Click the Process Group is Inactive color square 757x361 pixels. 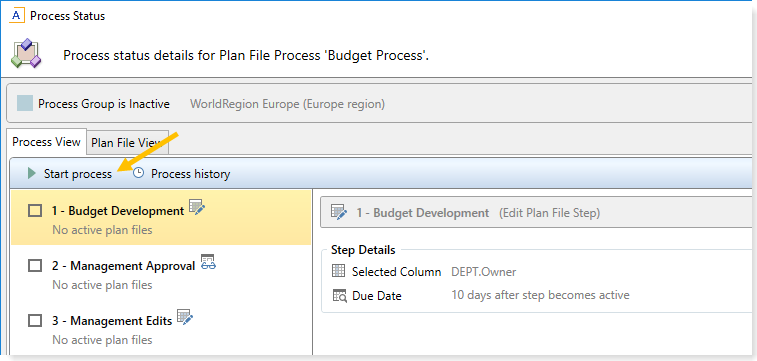[25, 103]
